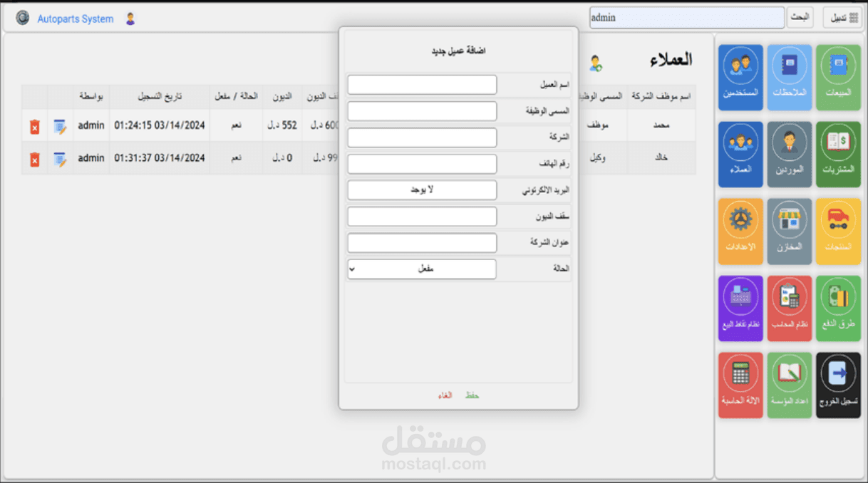This screenshot has width=868, height=483.
Task: Click the employee name cell خالد
Action: tap(661, 158)
